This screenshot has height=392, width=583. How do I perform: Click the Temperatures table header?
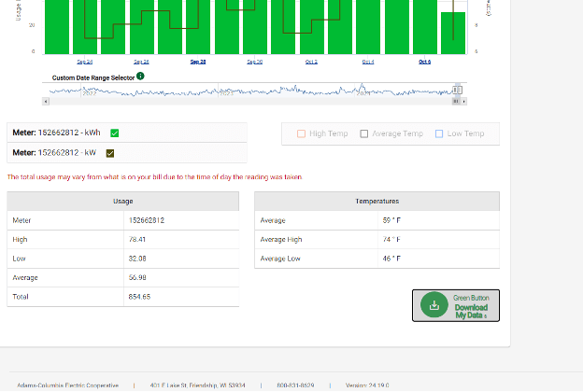click(377, 202)
